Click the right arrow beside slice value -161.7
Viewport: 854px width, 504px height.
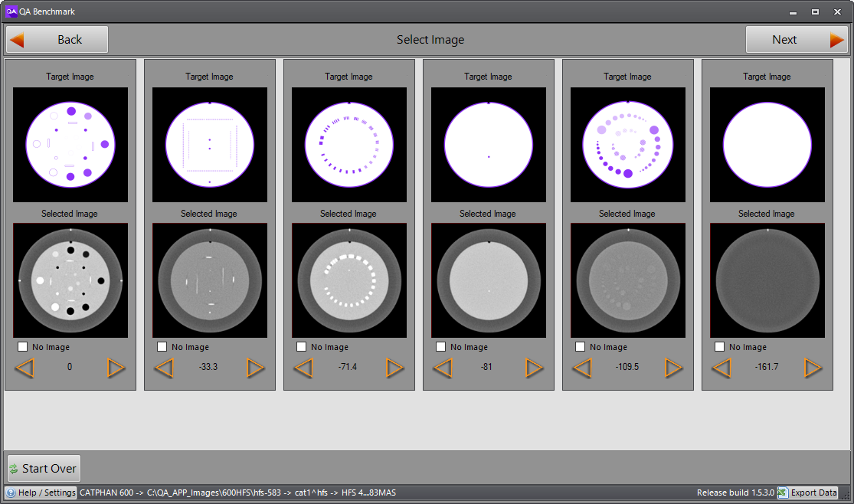(x=813, y=368)
